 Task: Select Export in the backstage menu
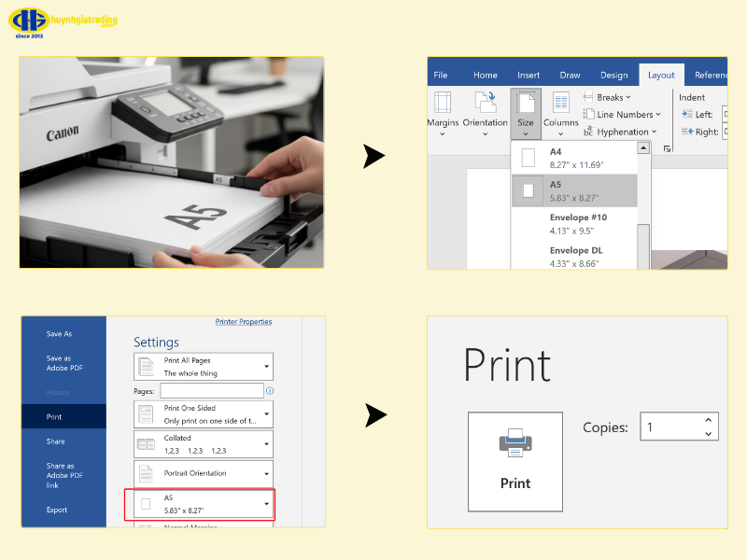(57, 510)
